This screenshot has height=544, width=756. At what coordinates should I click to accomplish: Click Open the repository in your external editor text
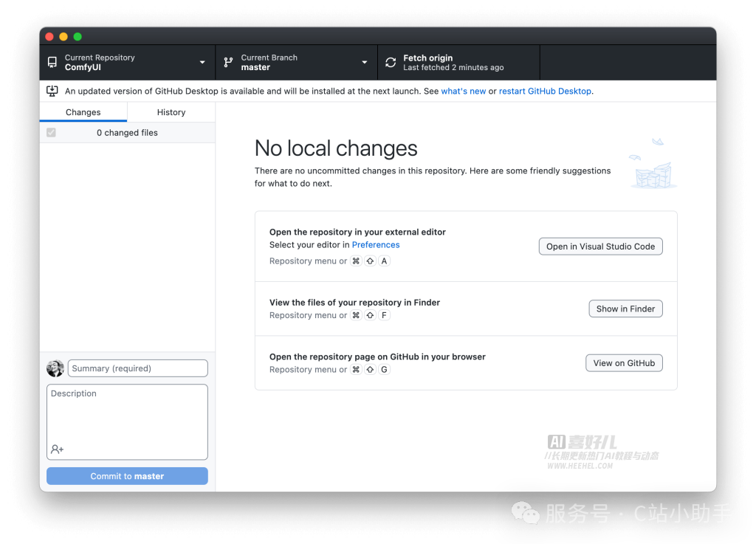(357, 233)
